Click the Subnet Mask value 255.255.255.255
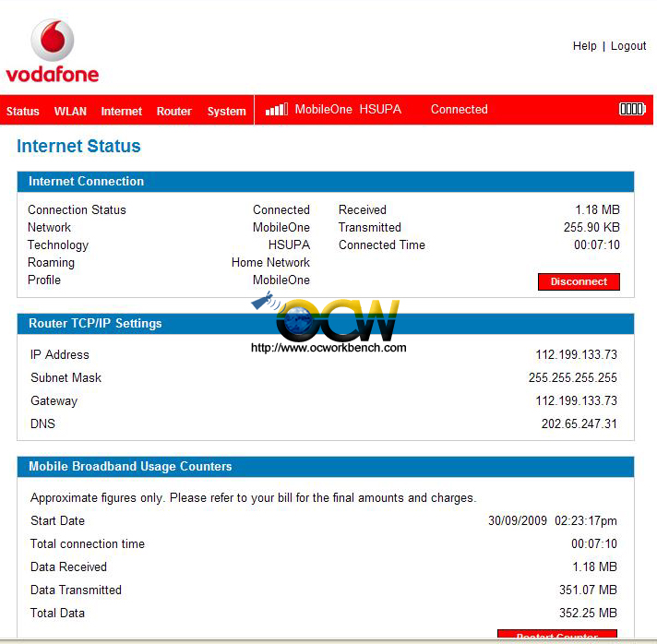This screenshot has height=644, width=657. click(x=572, y=377)
